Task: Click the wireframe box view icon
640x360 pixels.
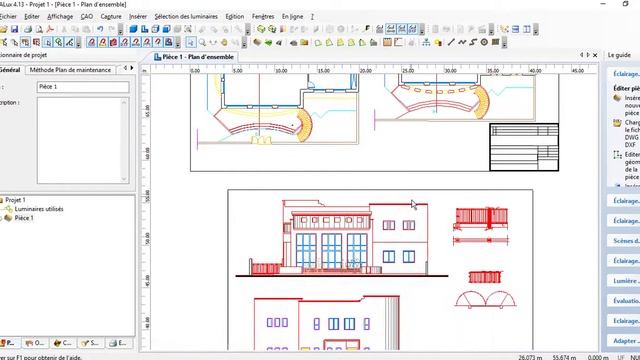Action: tap(156, 29)
